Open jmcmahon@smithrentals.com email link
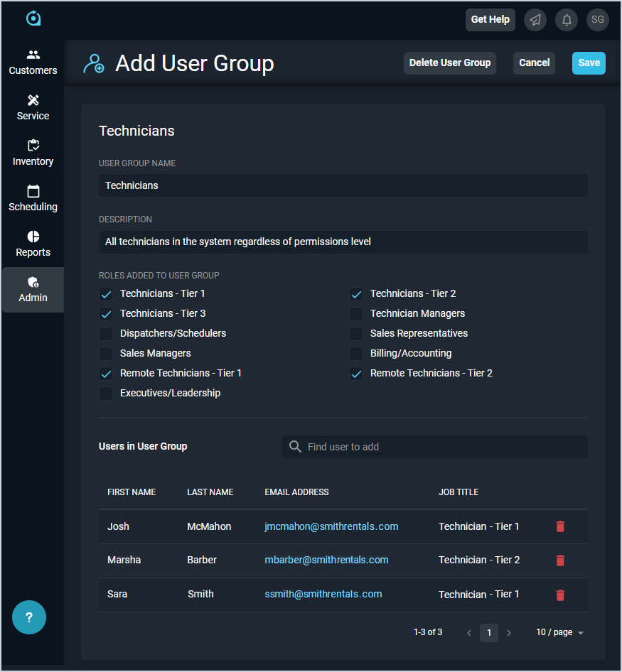 331,526
